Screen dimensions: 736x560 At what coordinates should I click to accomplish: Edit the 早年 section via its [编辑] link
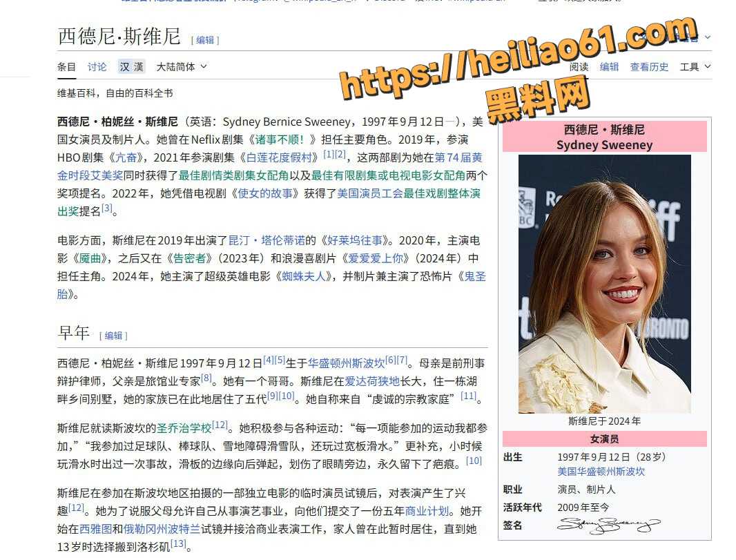click(113, 336)
